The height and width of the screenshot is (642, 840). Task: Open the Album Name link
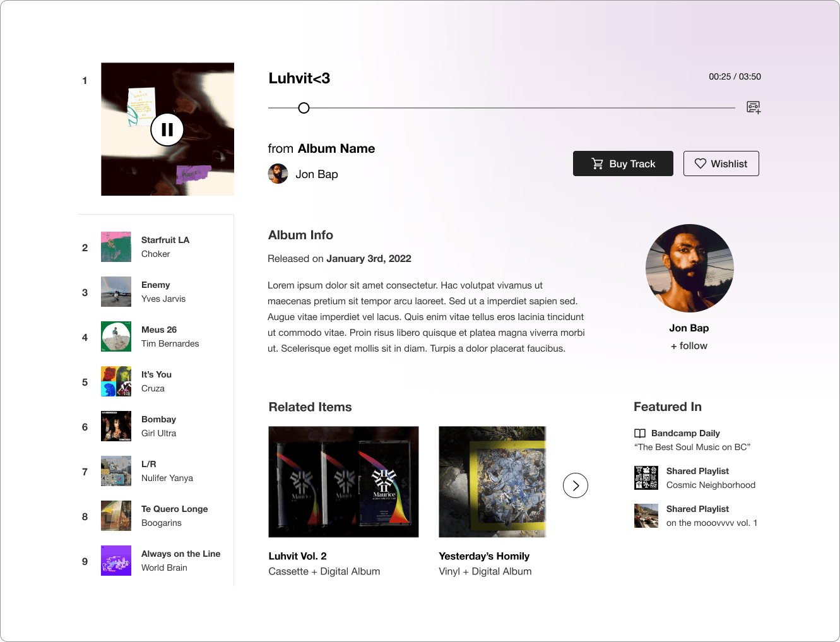[x=336, y=148]
